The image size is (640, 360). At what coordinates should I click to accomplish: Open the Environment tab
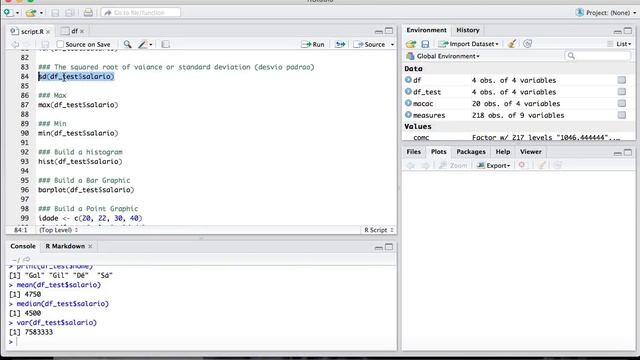(427, 30)
